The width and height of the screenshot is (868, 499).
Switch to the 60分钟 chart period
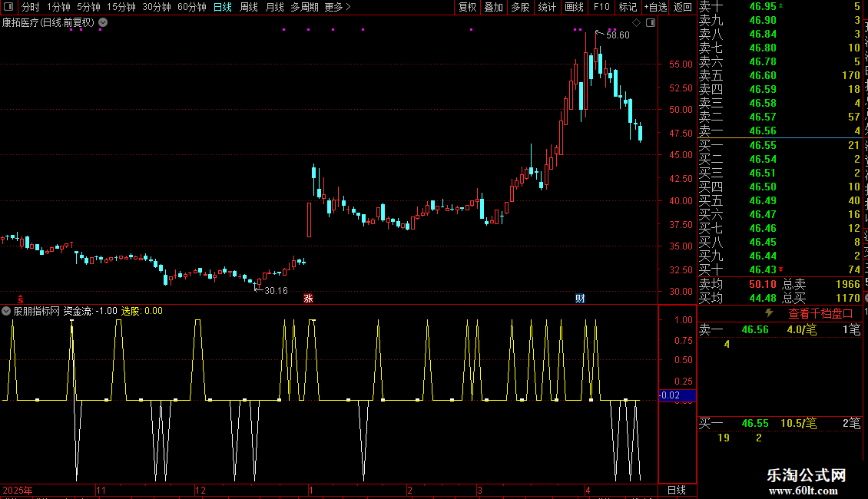(x=192, y=7)
